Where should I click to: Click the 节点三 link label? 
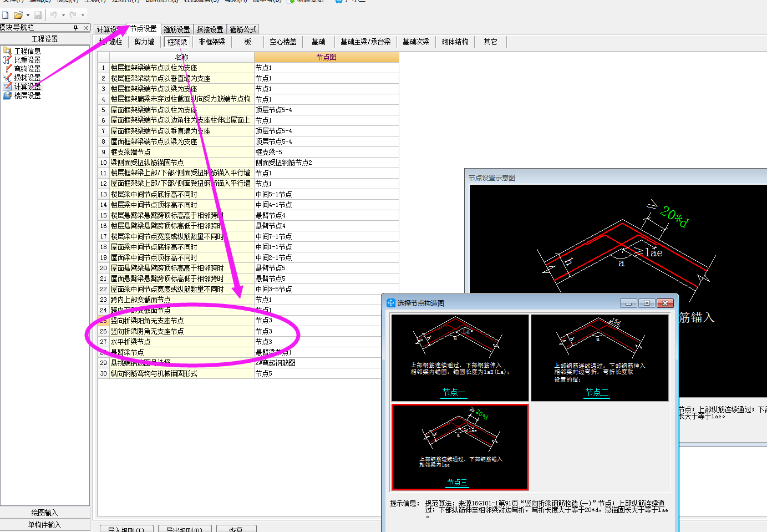point(457,483)
